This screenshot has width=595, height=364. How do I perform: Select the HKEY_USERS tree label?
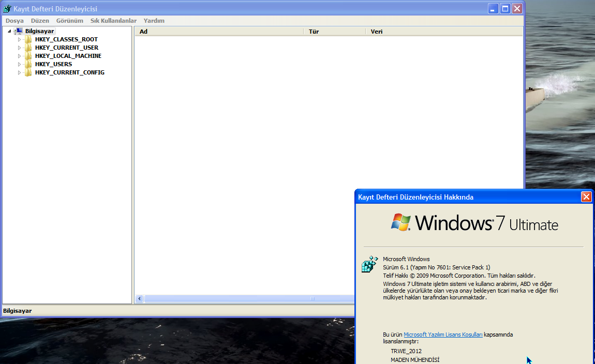pos(53,64)
